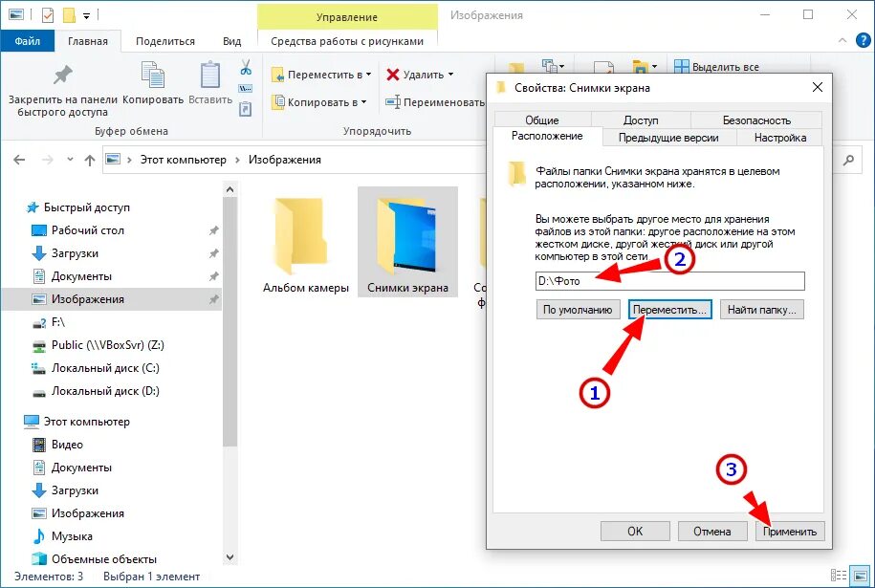Click Этот компьютер in the address bar
This screenshot has height=588, width=875.
(x=183, y=160)
